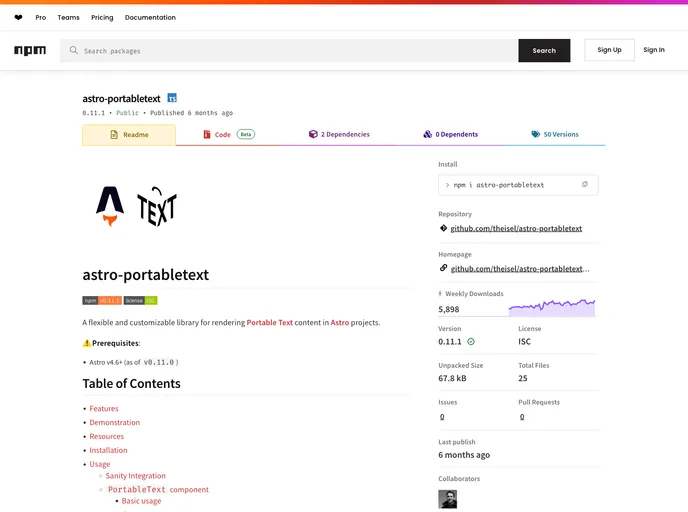Click the 5,898 weekly downloads value
This screenshot has width=688, height=512.
448,309
